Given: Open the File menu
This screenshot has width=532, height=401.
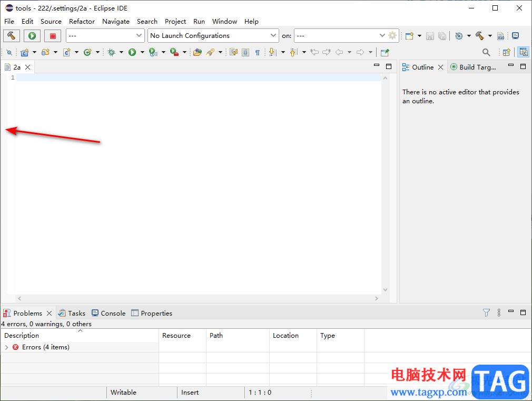Looking at the screenshot, I should pyautogui.click(x=9, y=22).
